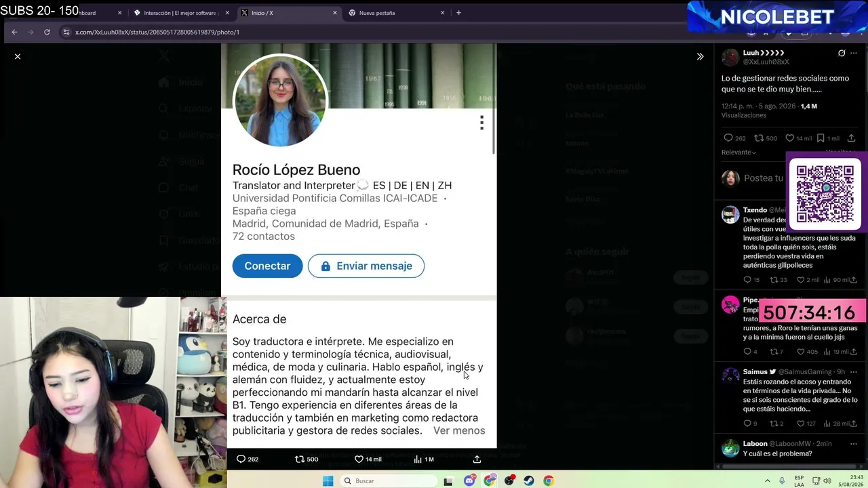This screenshot has height=488, width=868.
Task: Open view analytics icon below the photo
Action: pos(418,459)
